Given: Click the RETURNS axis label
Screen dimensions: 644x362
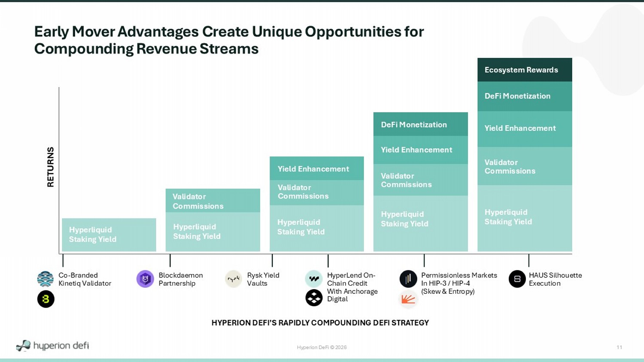Looking at the screenshot, I should (51, 167).
